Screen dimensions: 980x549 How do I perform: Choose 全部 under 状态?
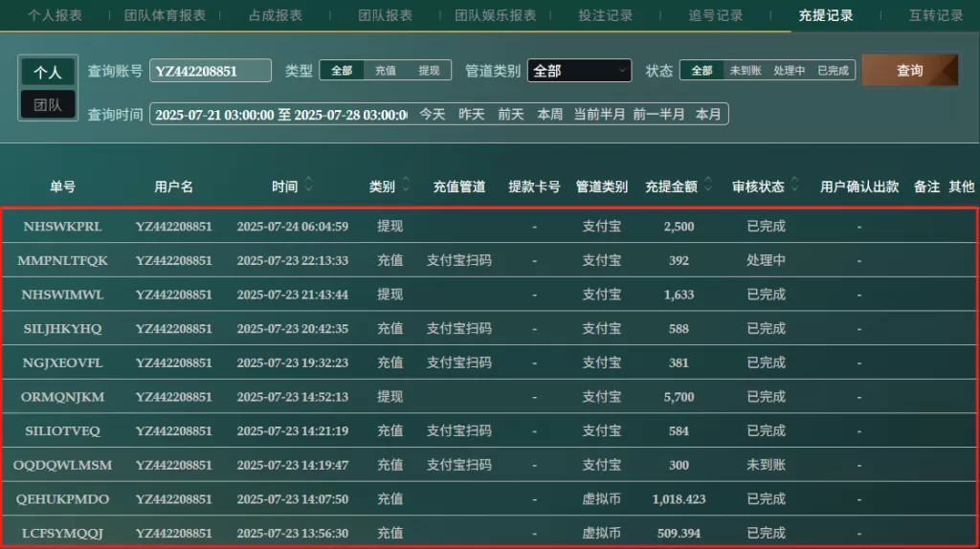click(x=702, y=71)
